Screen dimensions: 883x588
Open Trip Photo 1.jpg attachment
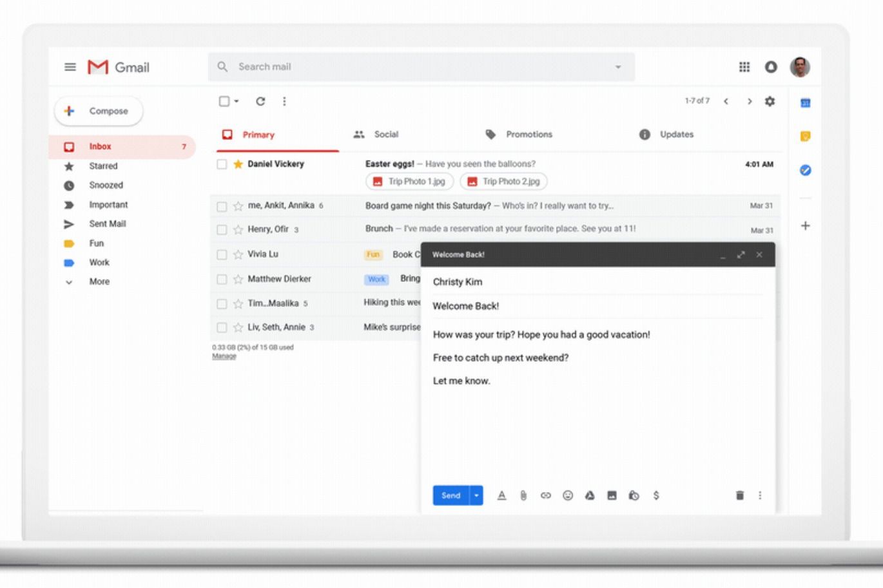410,182
